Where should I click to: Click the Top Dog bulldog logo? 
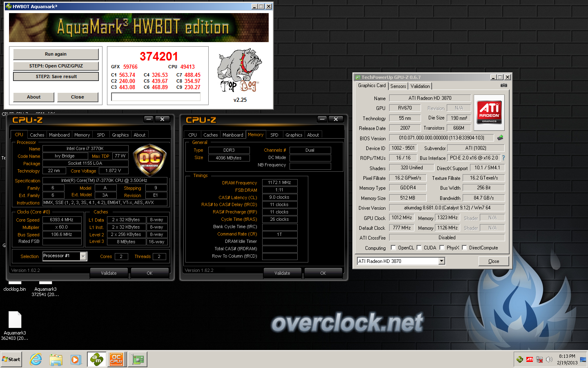click(240, 71)
